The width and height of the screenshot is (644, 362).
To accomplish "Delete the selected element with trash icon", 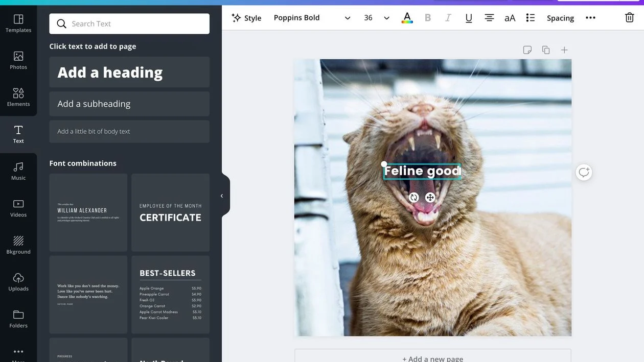I will [630, 18].
